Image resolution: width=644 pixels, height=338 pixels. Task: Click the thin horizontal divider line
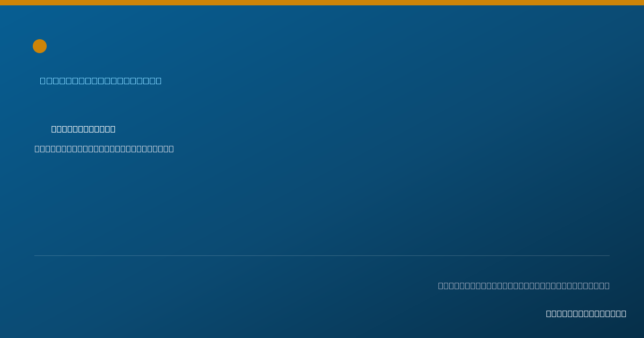(x=322, y=255)
